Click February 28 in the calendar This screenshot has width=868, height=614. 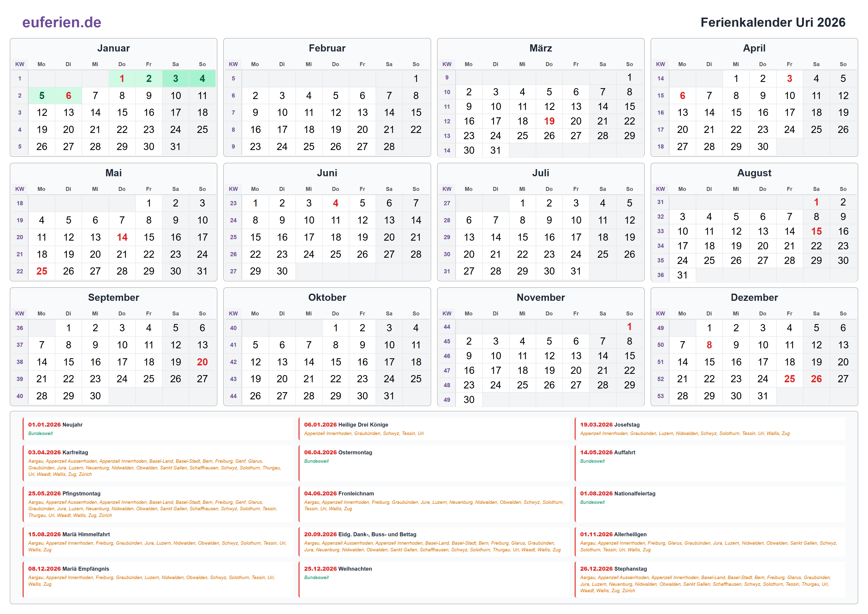point(389,146)
